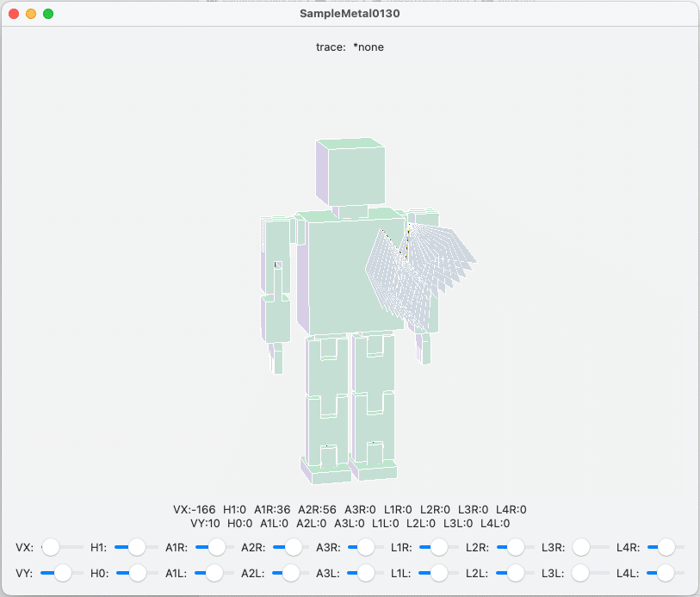The height and width of the screenshot is (597, 700).
Task: Click the A3R slider handle
Action: pyautogui.click(x=366, y=547)
